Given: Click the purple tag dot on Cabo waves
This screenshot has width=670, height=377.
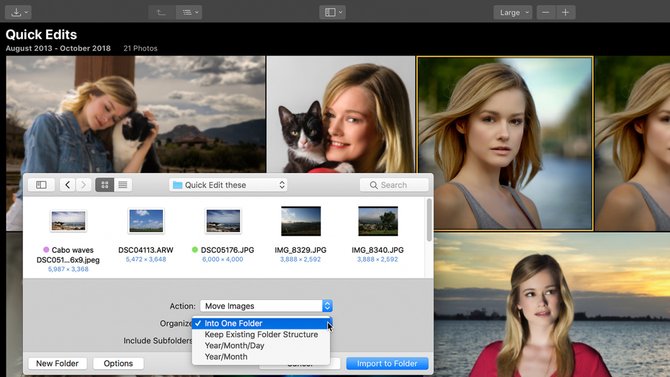Looking at the screenshot, I should (46, 250).
